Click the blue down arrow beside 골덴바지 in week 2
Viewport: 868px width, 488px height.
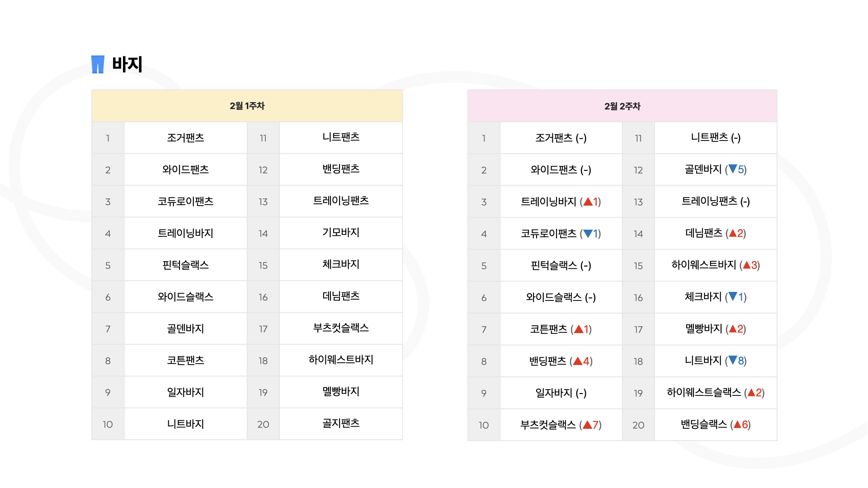tap(733, 169)
